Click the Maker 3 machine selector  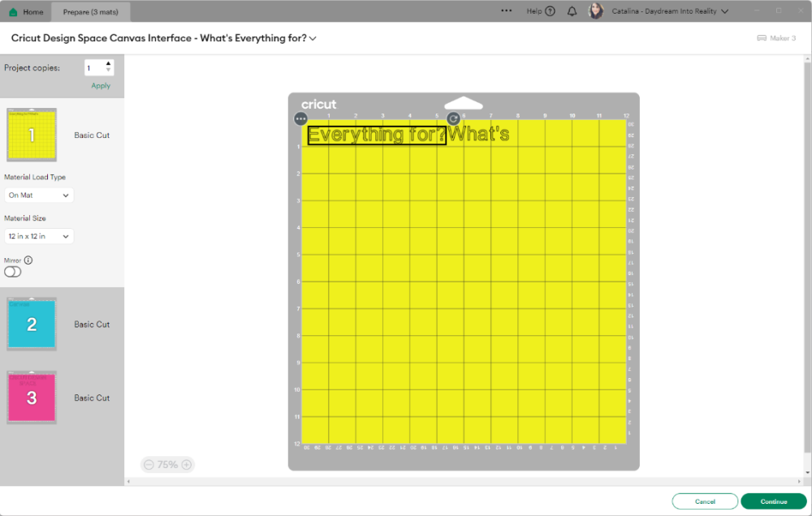pyautogui.click(x=776, y=38)
